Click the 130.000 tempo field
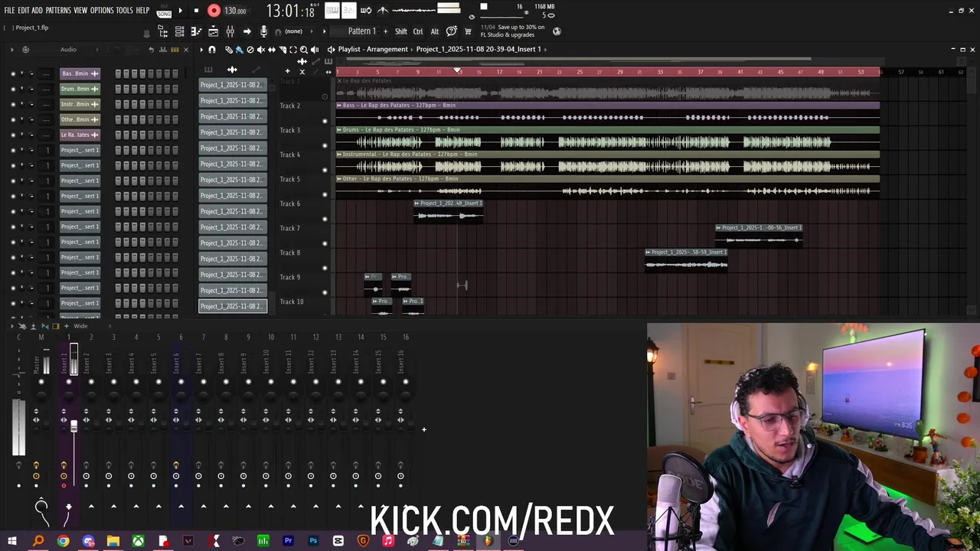 pyautogui.click(x=235, y=11)
